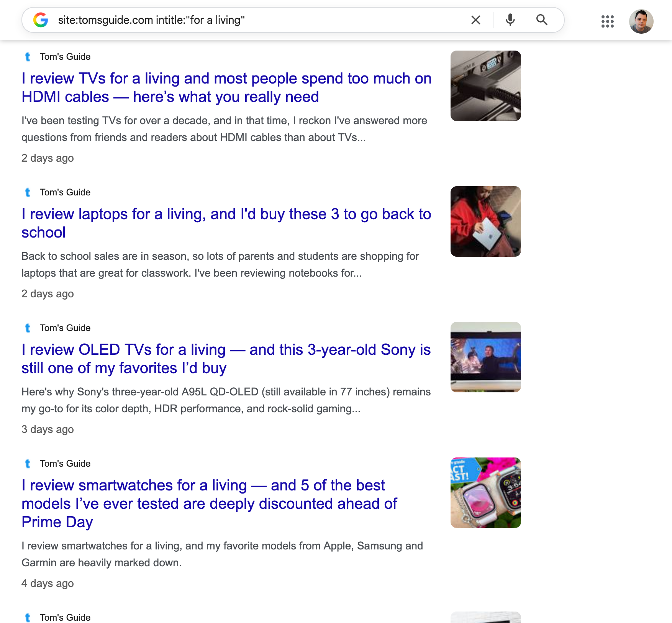Click Tom's Guide favicon on laptops result

pos(28,192)
